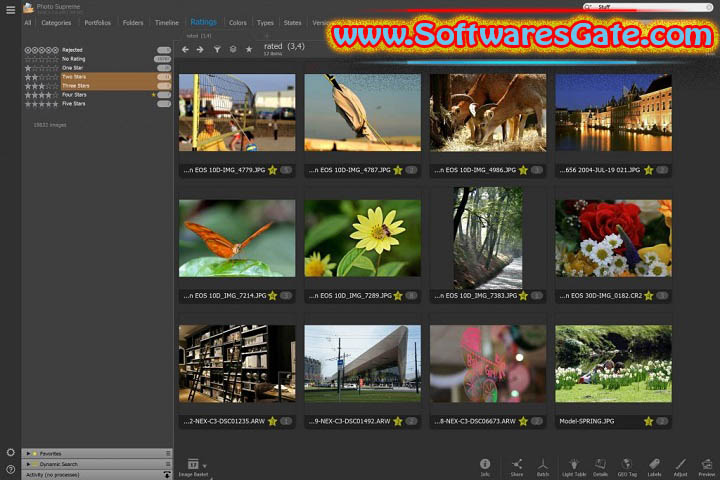Toggle the Two Stars filter
The width and height of the screenshot is (720, 480).
point(97,77)
